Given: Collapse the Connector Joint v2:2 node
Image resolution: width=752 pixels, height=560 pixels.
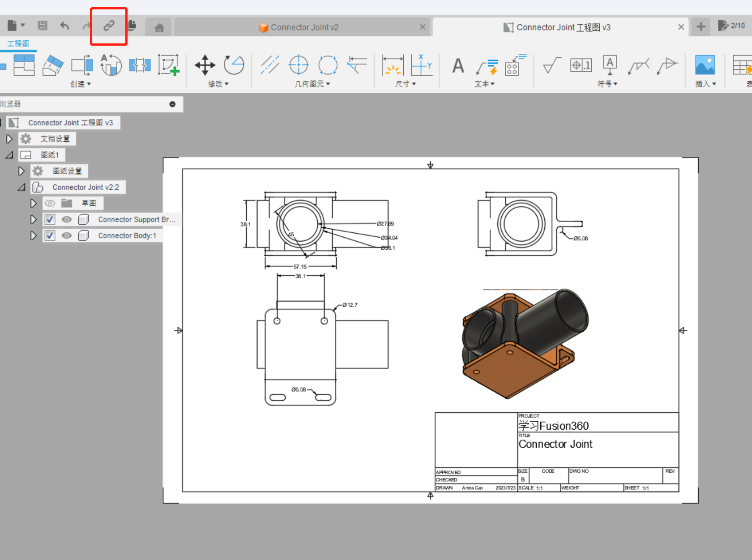Looking at the screenshot, I should pyautogui.click(x=21, y=187).
